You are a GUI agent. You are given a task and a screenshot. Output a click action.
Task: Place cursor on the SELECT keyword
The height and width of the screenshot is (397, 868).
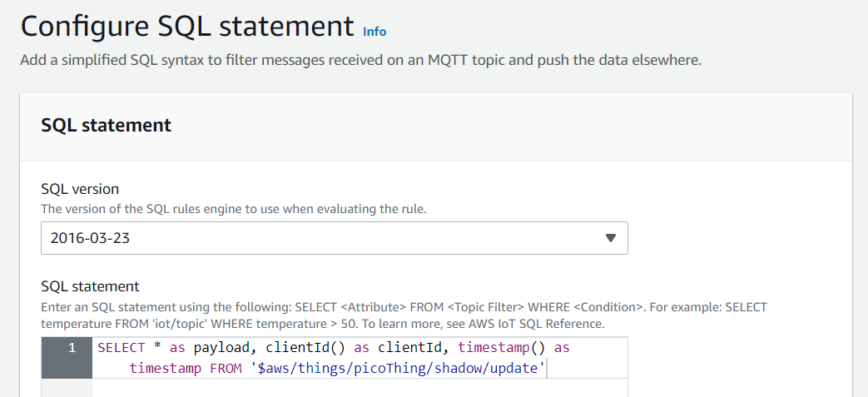tap(122, 347)
